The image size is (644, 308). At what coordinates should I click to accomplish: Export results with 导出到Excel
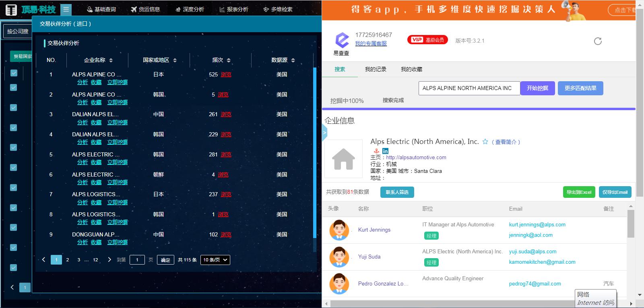coord(579,192)
